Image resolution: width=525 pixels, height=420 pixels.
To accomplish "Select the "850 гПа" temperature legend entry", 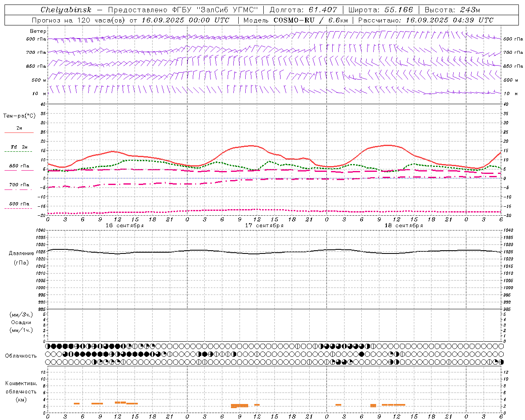I will (x=19, y=166).
